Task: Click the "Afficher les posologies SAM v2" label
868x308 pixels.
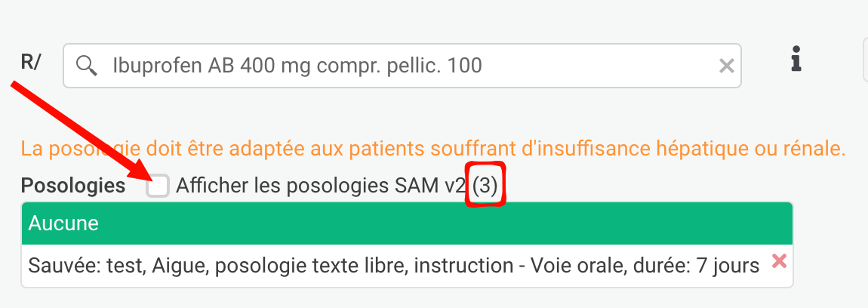Action: 320,186
